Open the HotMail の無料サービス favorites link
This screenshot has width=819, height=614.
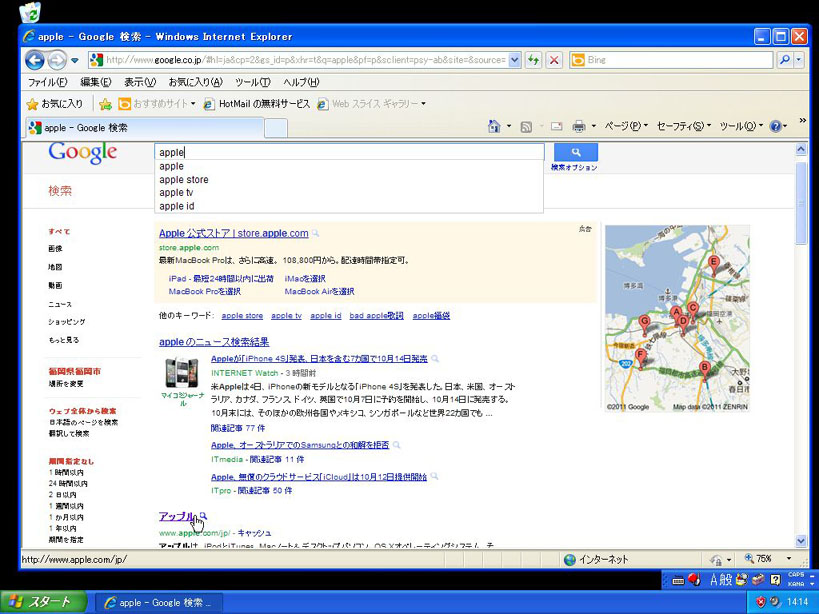coord(257,104)
